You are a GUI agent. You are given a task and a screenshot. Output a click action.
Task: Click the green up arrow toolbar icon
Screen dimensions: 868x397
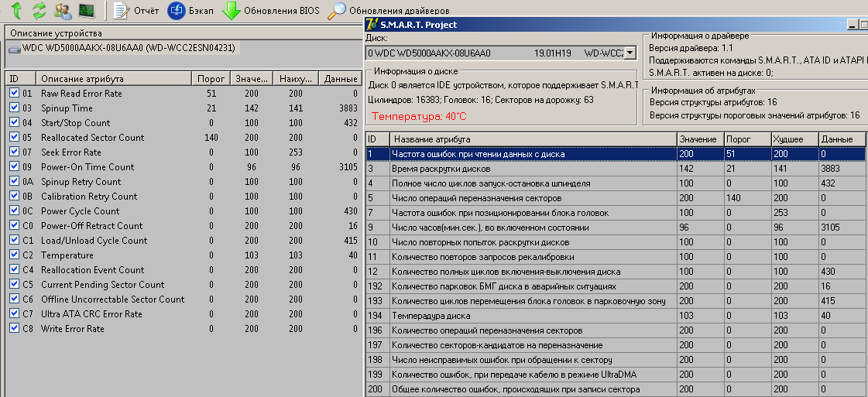15,10
